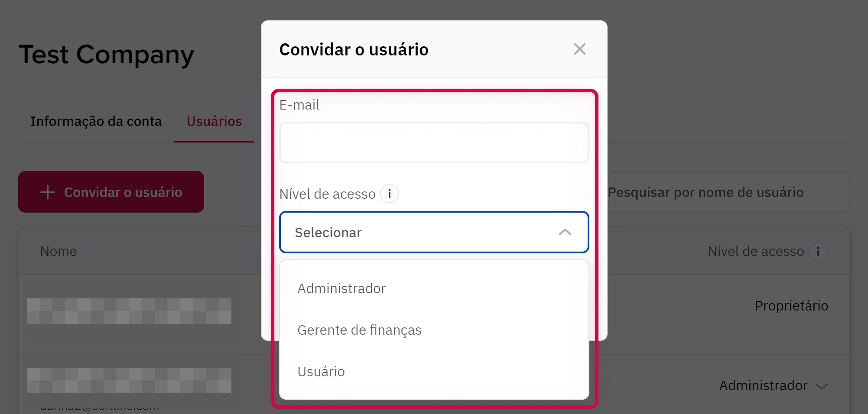Open the Usuários tab

tap(214, 121)
